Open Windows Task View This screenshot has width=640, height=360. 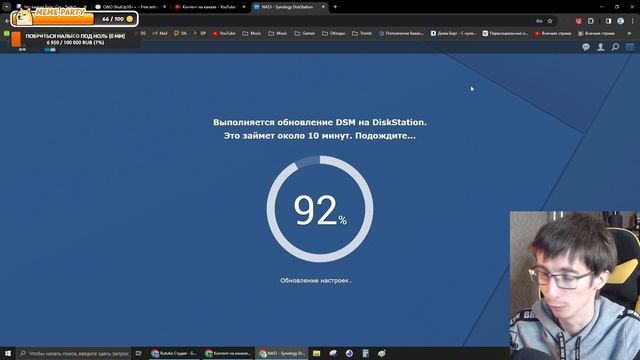click(139, 353)
